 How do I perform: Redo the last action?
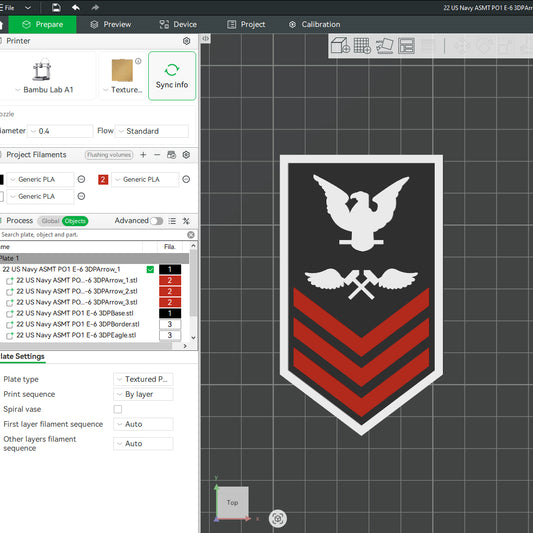[95, 7]
